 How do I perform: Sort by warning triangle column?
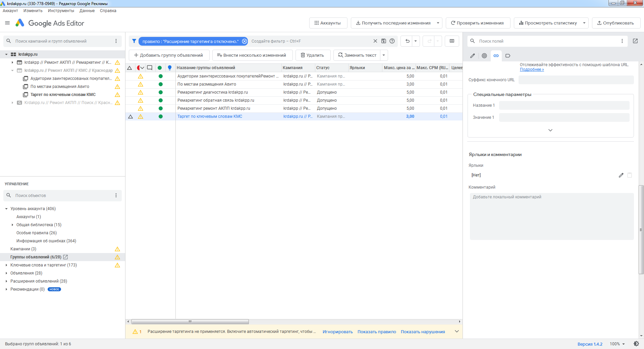(x=129, y=68)
